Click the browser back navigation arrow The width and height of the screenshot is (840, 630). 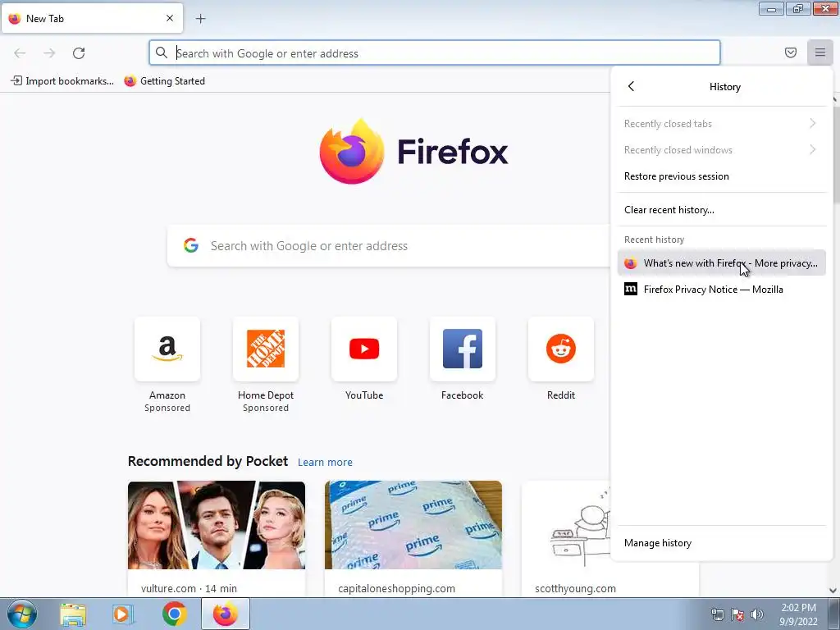[20, 53]
